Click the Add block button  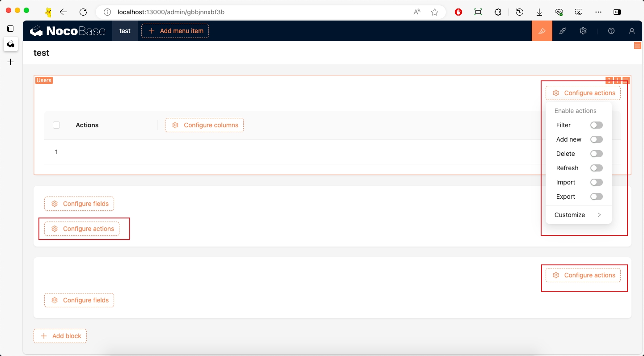click(60, 336)
